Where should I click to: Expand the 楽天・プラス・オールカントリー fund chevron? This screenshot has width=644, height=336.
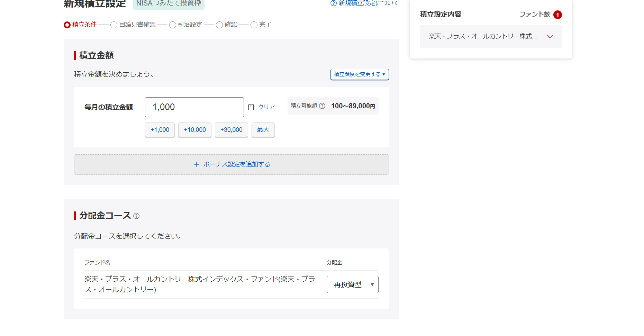550,37
